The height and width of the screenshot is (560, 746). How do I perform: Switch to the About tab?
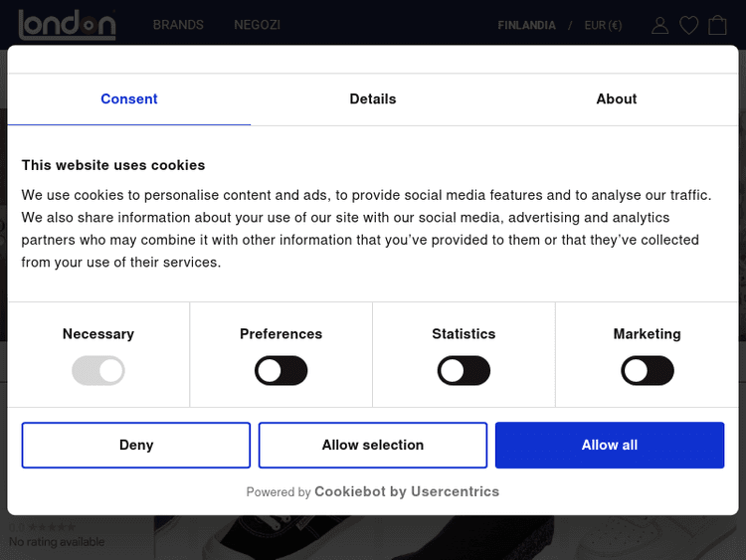[617, 98]
